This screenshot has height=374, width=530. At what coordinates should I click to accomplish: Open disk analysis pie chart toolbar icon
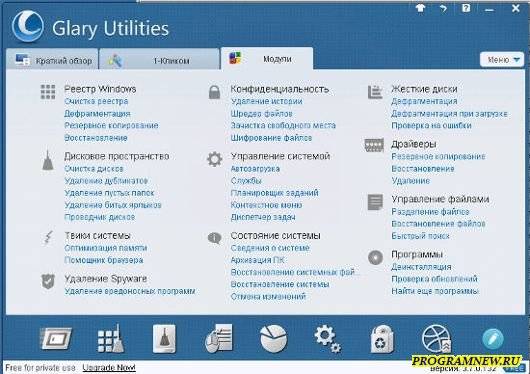(273, 338)
